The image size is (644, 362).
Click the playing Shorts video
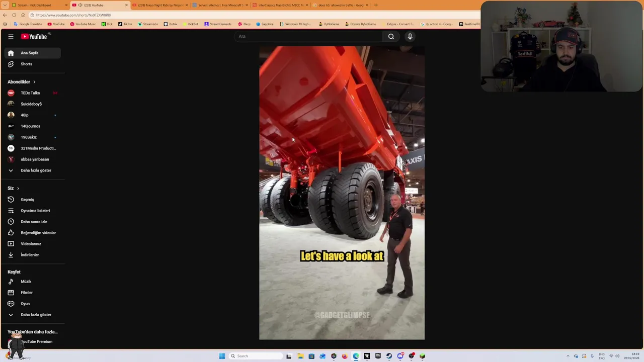tap(342, 193)
